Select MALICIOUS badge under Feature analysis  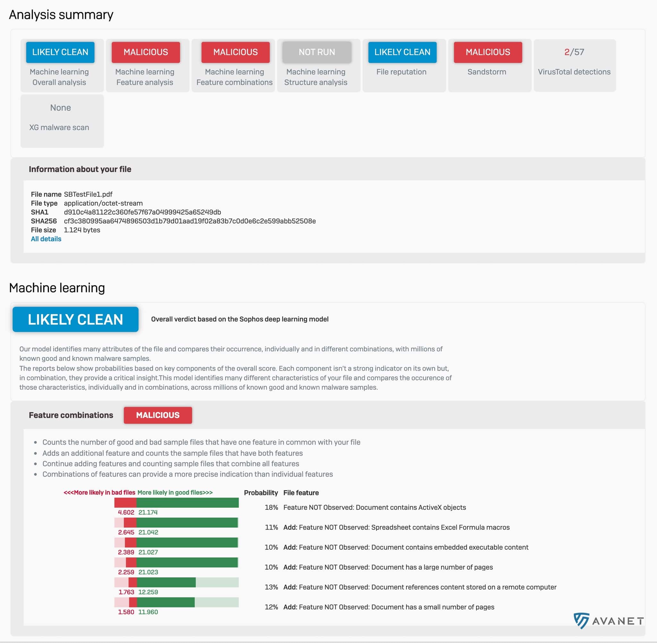pyautogui.click(x=146, y=52)
